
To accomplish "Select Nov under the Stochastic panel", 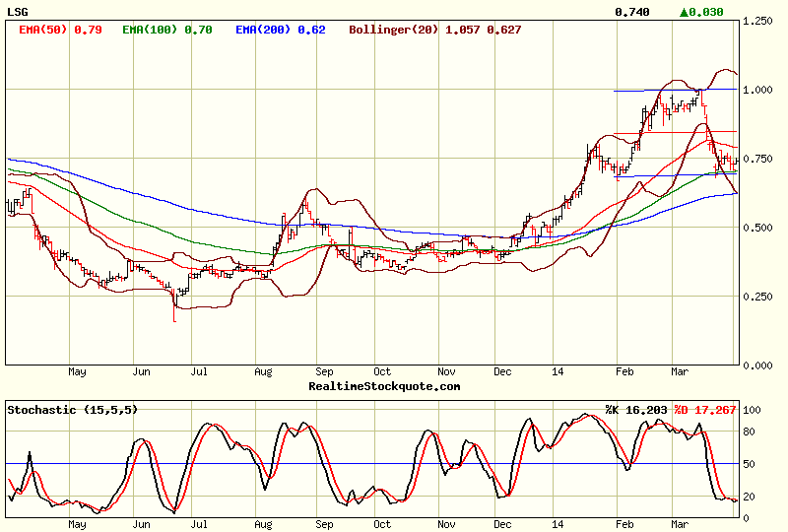I will pos(446,524).
